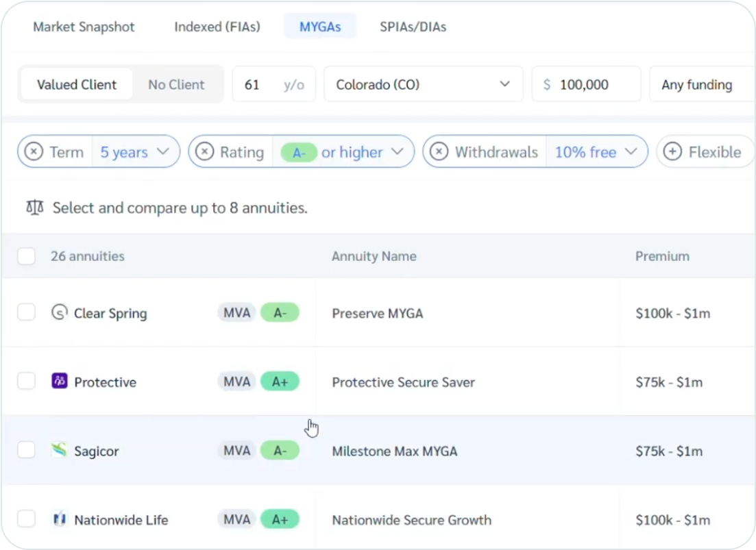The width and height of the screenshot is (756, 550).
Task: Remove the Term filter
Action: (34, 151)
